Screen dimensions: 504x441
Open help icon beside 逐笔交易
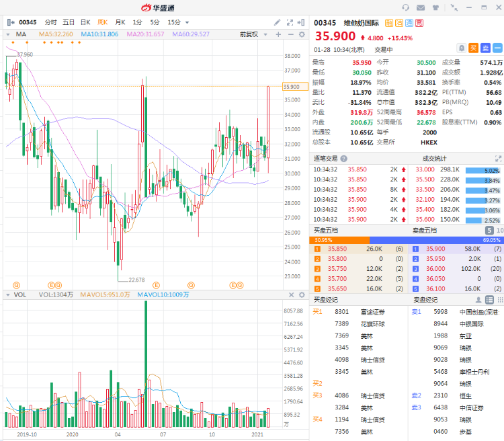(343, 159)
